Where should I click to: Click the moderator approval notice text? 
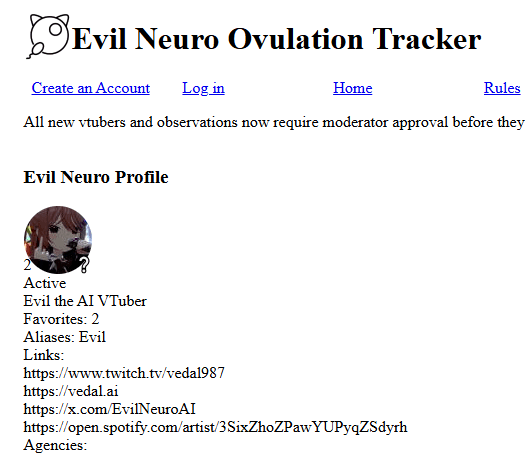(x=274, y=122)
